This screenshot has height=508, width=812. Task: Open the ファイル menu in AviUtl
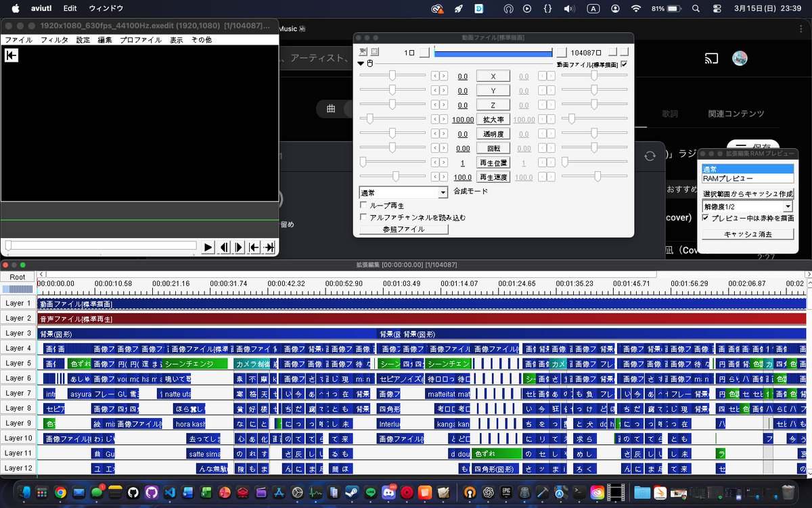[18, 40]
